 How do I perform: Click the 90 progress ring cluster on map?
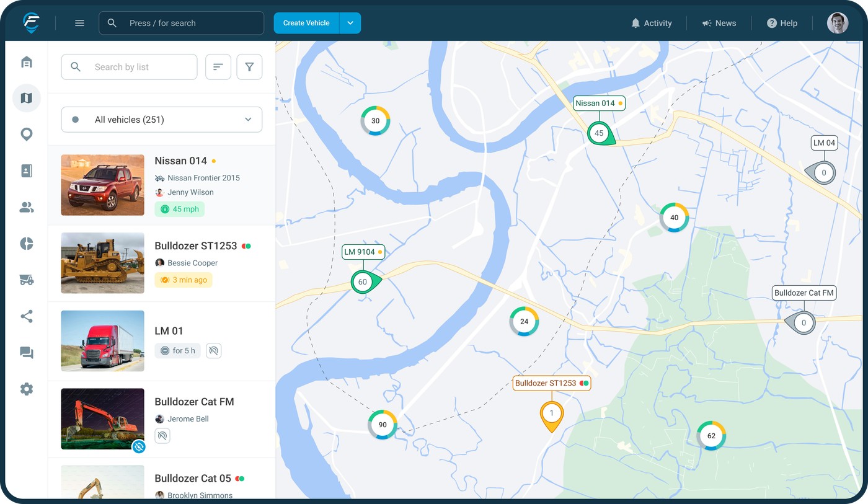click(x=383, y=425)
